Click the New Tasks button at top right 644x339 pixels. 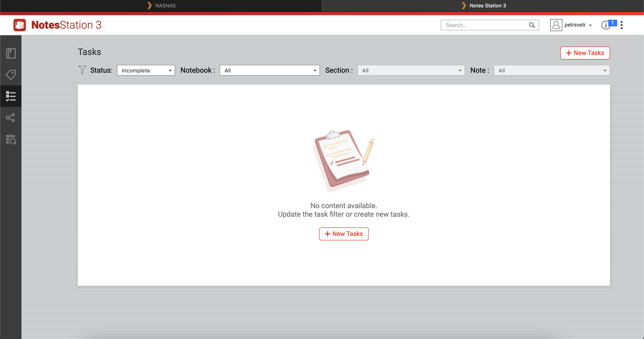(x=585, y=53)
